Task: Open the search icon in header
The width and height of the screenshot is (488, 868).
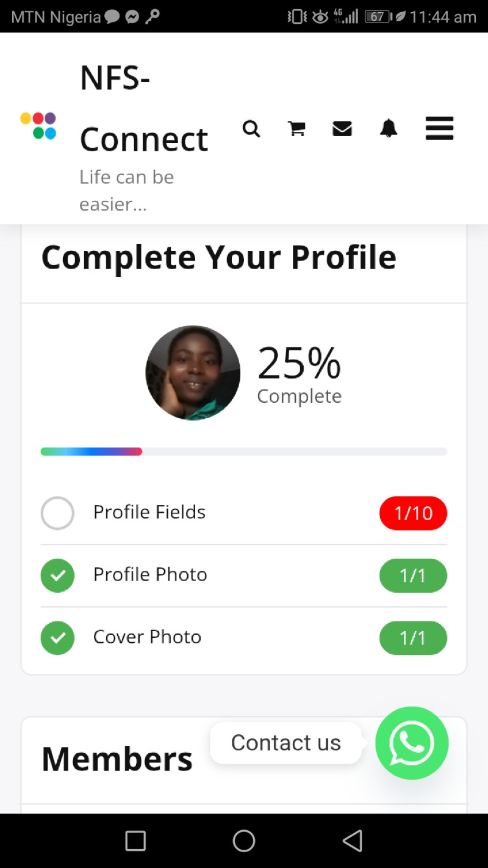Action: pos(251,129)
